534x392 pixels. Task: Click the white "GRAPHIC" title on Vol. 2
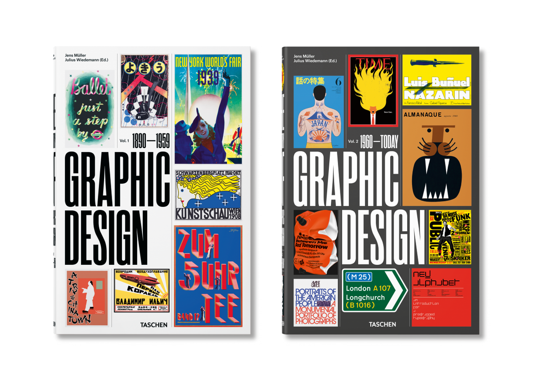pyautogui.click(x=346, y=178)
